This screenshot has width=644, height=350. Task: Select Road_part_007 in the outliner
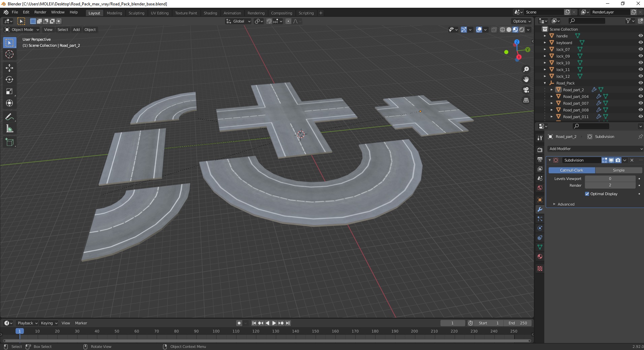coord(576,103)
